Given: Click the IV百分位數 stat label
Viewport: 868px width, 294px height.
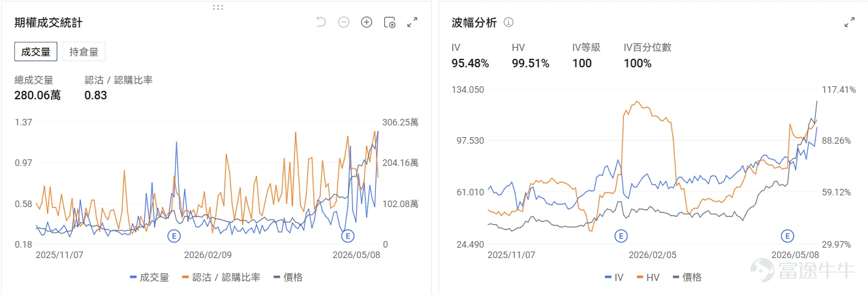Looking at the screenshot, I should coord(647,48).
